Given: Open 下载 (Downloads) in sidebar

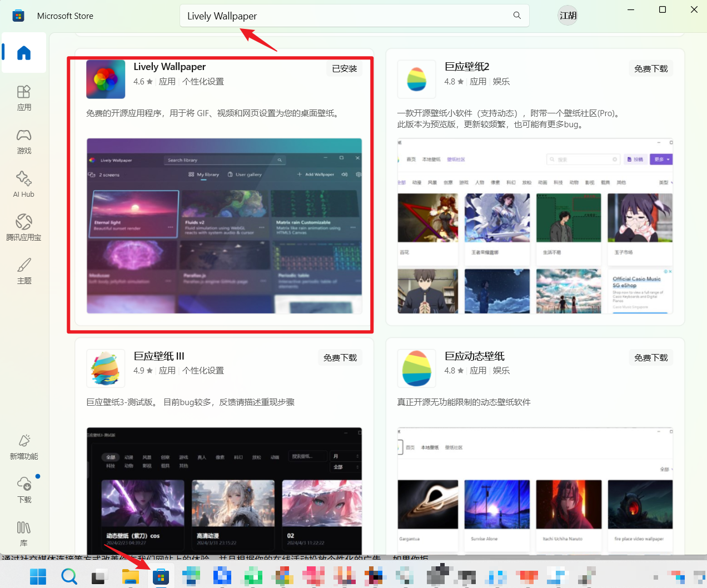Looking at the screenshot, I should [24, 490].
